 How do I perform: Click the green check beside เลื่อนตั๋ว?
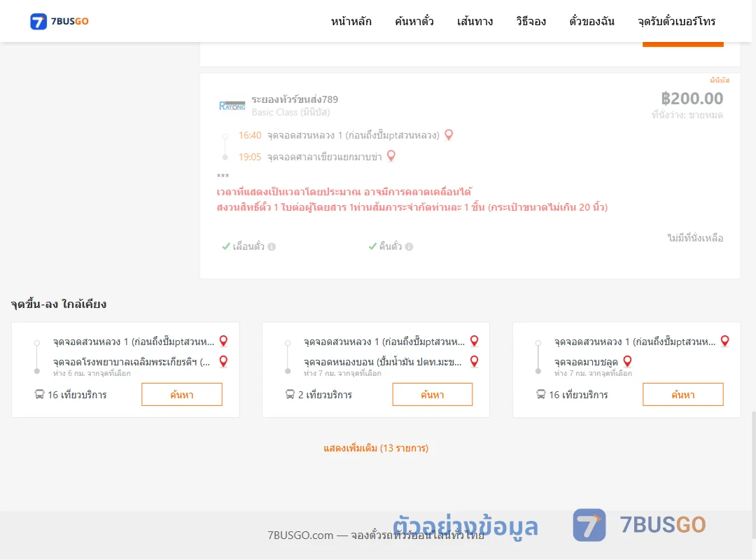225,246
